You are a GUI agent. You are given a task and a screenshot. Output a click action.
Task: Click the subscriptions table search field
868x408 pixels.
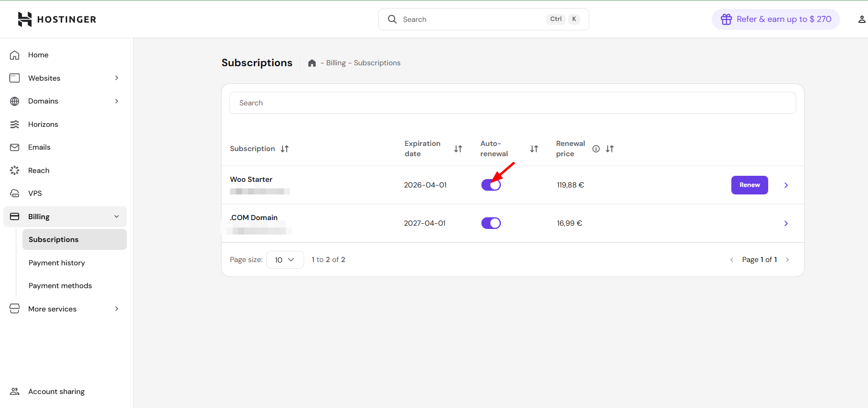click(x=512, y=103)
